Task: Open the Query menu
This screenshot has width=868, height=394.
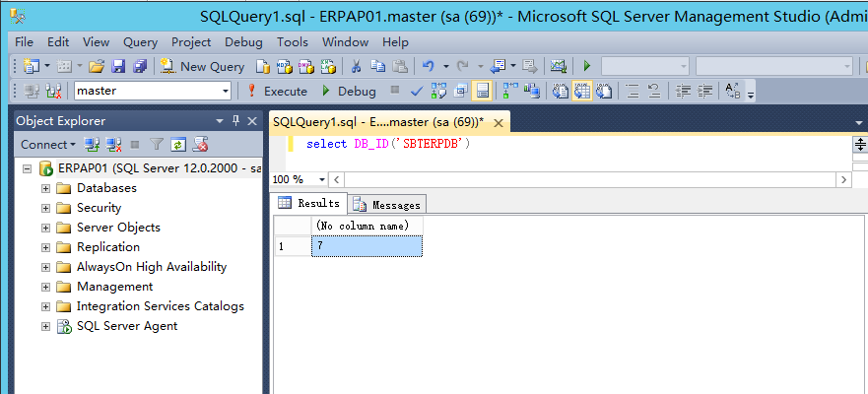Action: tap(140, 42)
